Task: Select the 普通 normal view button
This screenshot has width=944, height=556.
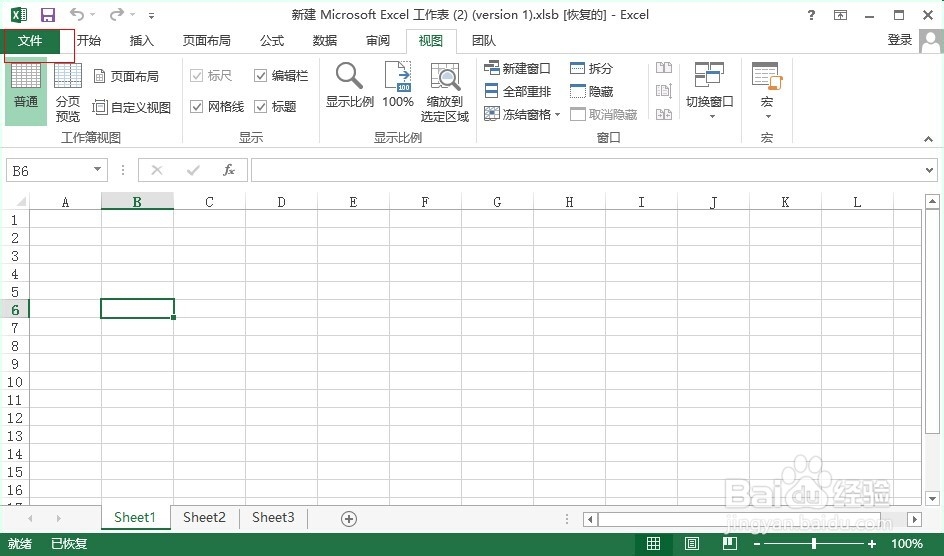Action: pos(26,91)
